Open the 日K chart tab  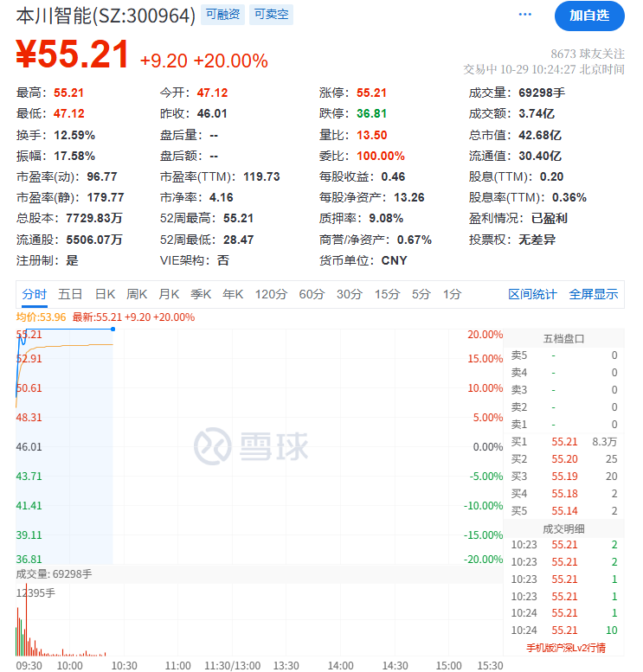click(x=105, y=294)
